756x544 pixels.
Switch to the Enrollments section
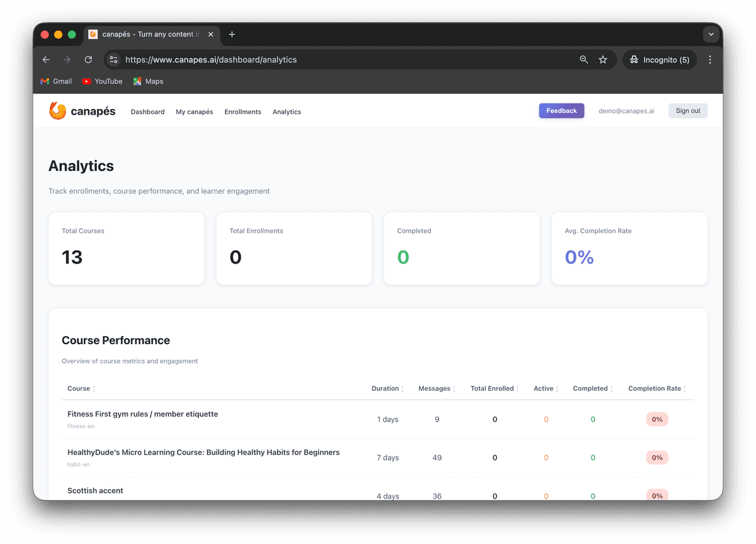click(243, 112)
